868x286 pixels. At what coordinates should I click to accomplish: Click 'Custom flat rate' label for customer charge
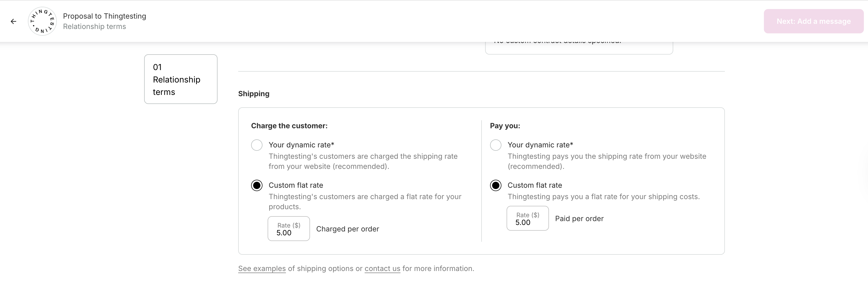click(296, 185)
